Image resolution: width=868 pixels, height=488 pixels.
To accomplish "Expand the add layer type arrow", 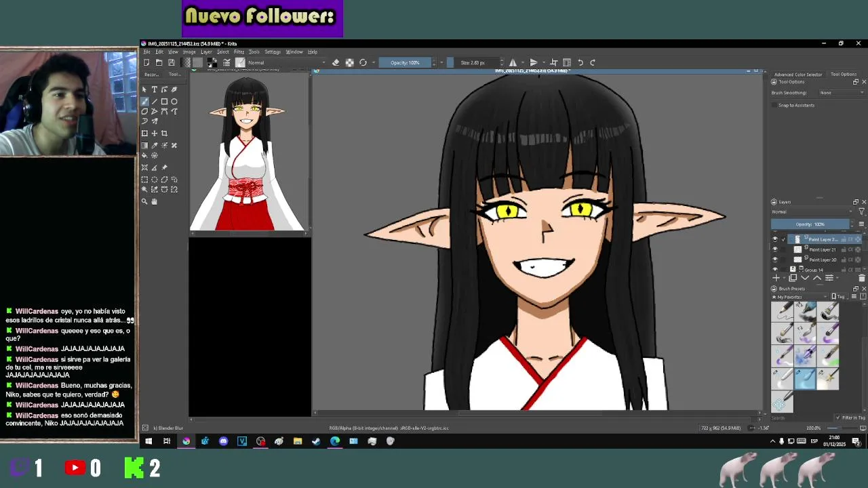I will coord(783,278).
